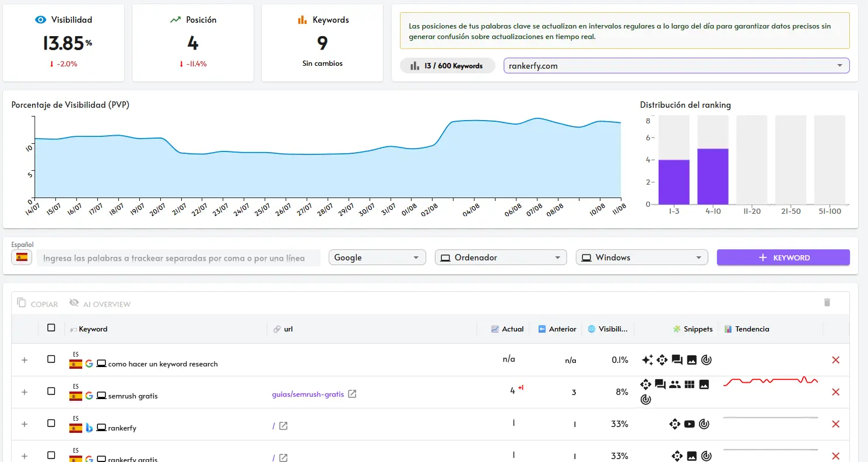Toggle the AI OVERVIEW visibility button
868x462 pixels.
[x=100, y=304]
